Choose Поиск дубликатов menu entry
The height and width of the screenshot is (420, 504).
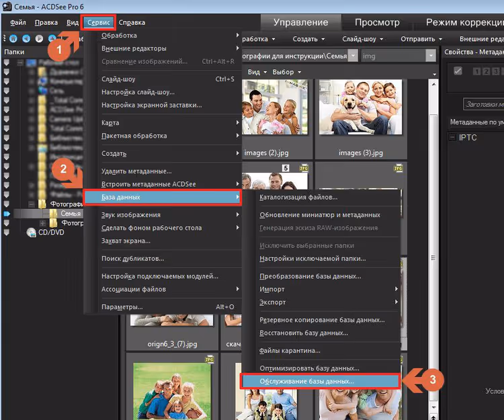point(163,258)
